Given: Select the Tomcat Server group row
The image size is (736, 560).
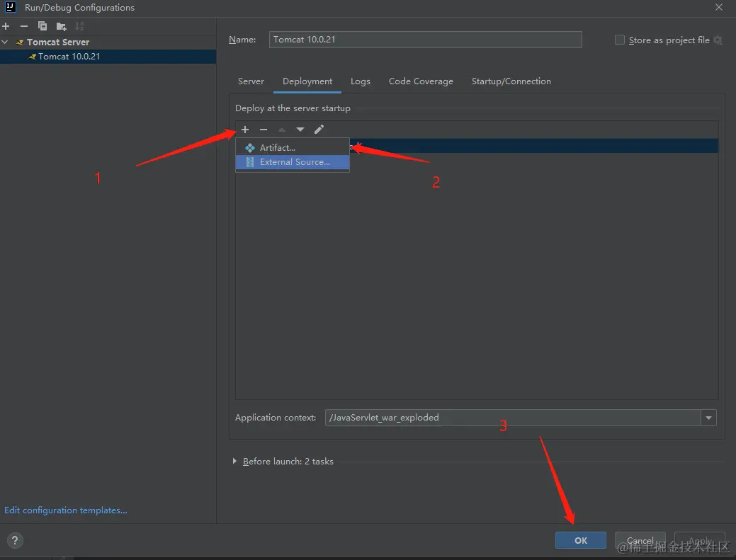Looking at the screenshot, I should 108,42.
